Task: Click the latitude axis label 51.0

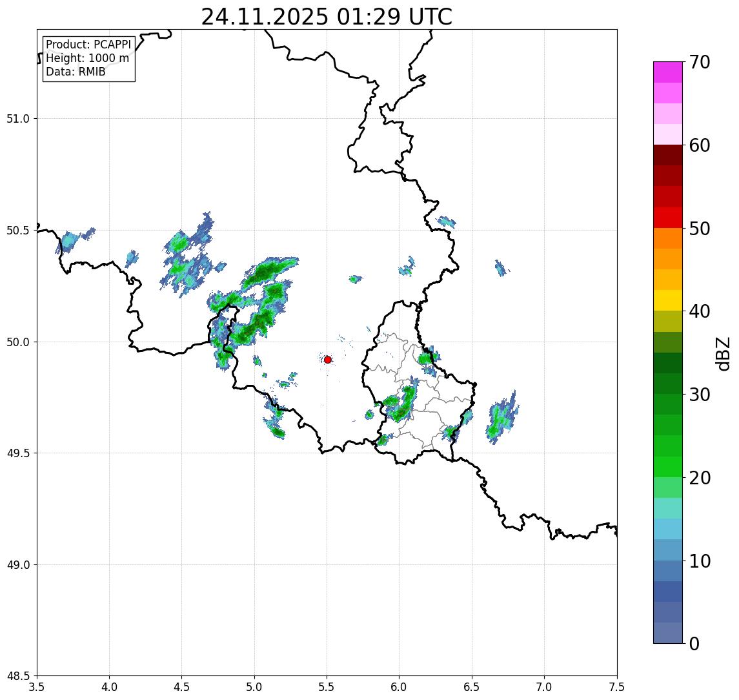Action: (18, 118)
